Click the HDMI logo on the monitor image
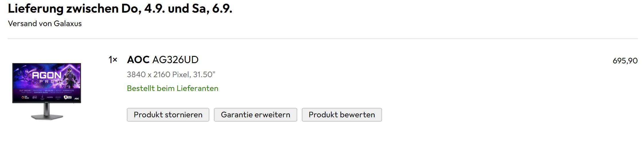Viewport: 644px width, 144px height. coord(50,98)
